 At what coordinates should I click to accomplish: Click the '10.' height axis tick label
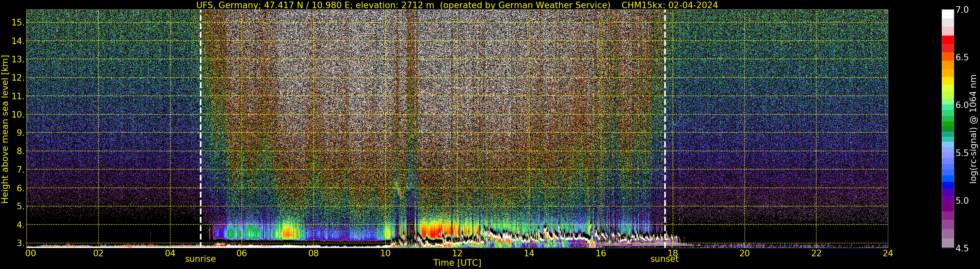coord(18,115)
